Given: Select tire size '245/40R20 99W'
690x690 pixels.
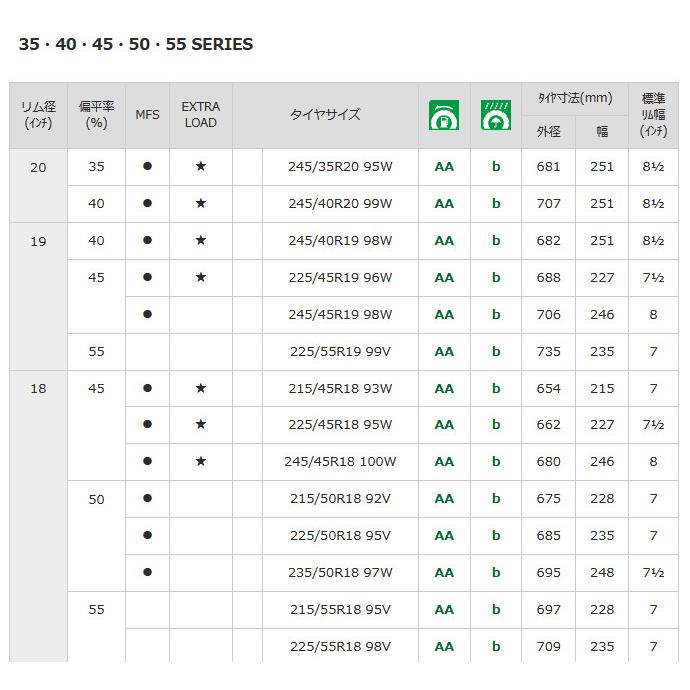Looking at the screenshot, I should point(340,204).
